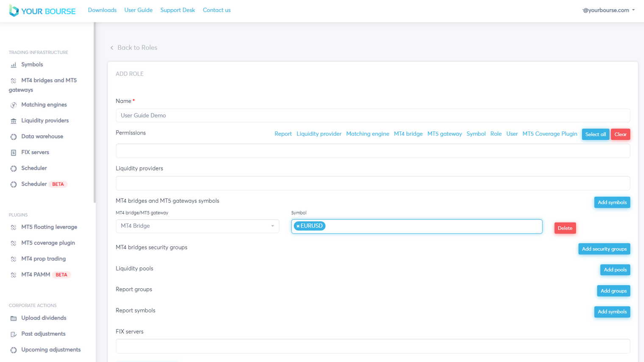Screen dimensions: 644x362
Task: Open Contact us in top navigation
Action: point(217,10)
